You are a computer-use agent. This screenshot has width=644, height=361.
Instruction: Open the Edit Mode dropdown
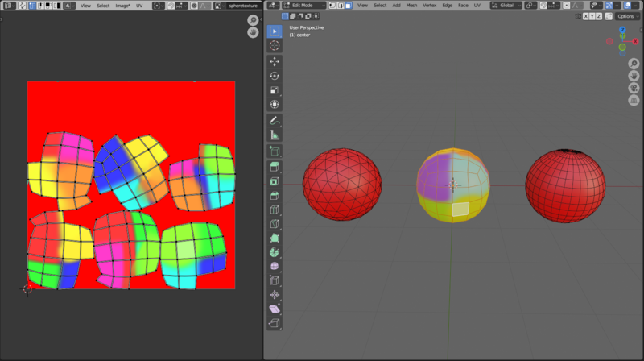305,5
